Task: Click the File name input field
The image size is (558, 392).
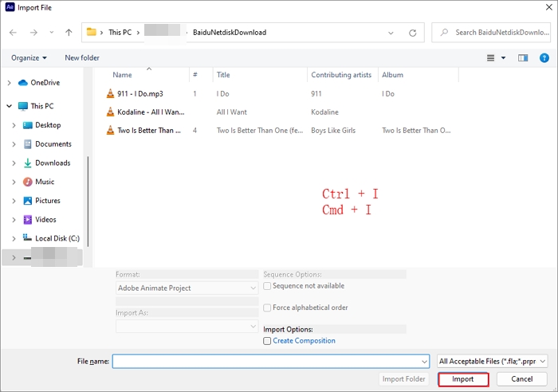Action: tap(269, 361)
